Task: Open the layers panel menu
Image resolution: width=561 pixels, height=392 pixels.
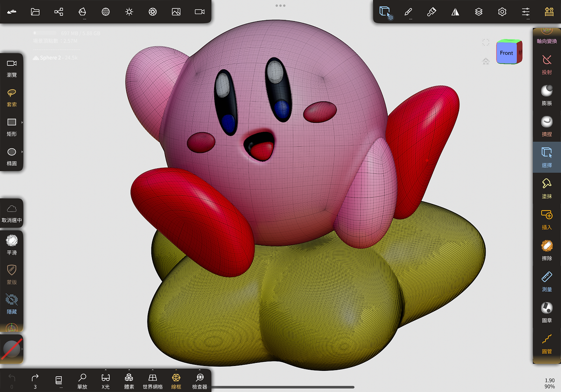Action: [x=479, y=12]
